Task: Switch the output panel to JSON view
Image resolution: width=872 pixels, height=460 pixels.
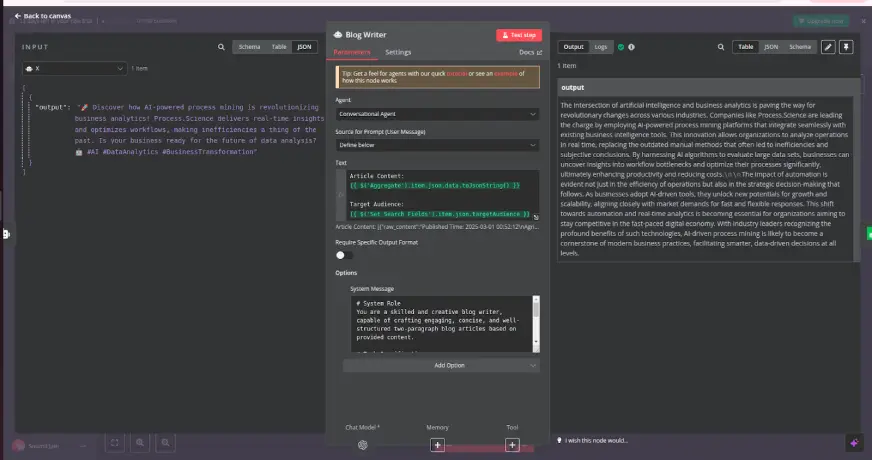Action: (x=771, y=47)
